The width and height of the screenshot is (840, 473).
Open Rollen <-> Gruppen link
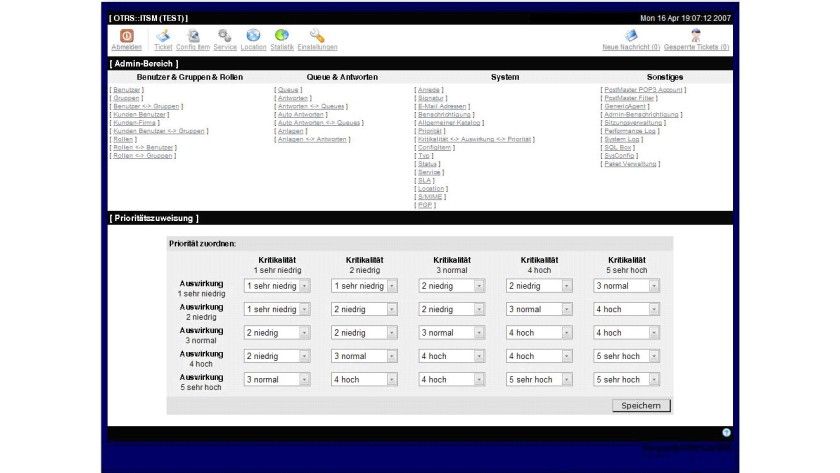click(x=142, y=155)
